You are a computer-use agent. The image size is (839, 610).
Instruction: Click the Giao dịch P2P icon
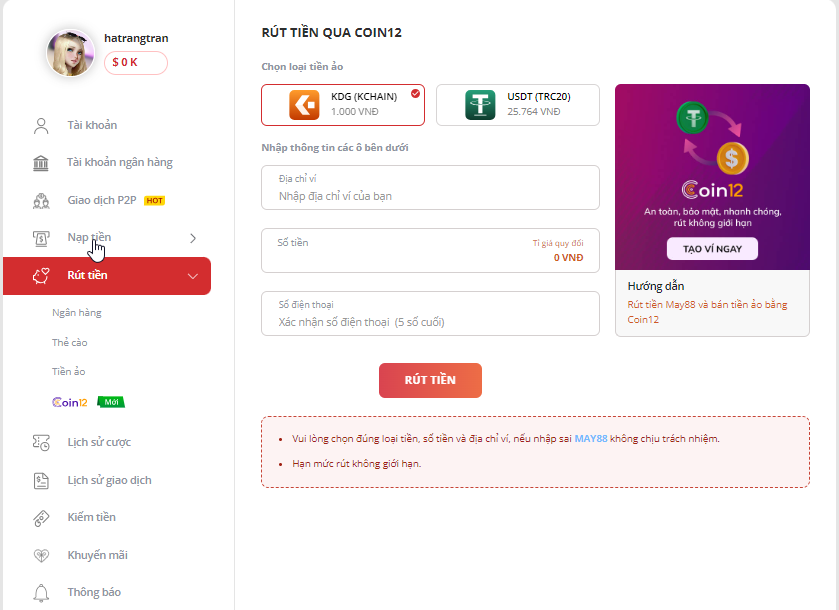(x=41, y=200)
